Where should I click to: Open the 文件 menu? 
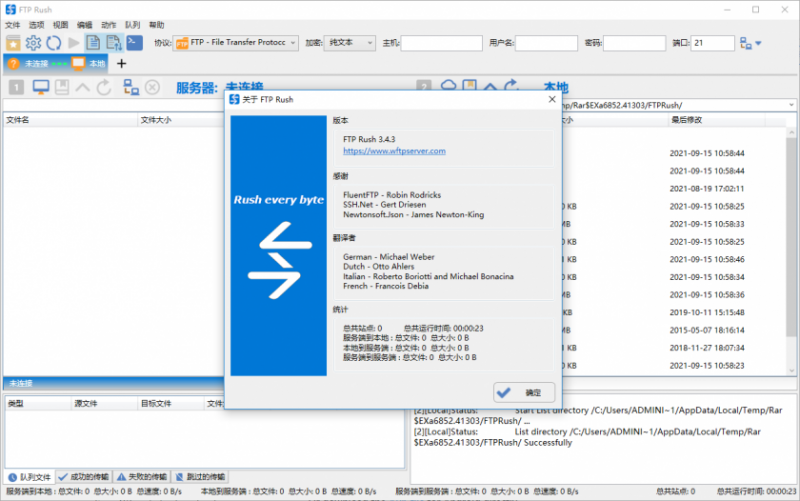click(12, 25)
